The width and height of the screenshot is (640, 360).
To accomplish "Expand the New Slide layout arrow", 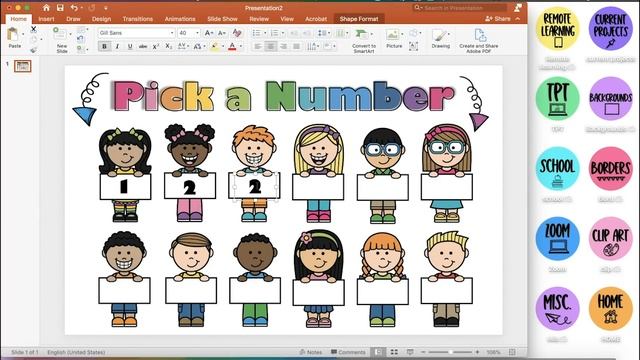I will [x=70, y=34].
